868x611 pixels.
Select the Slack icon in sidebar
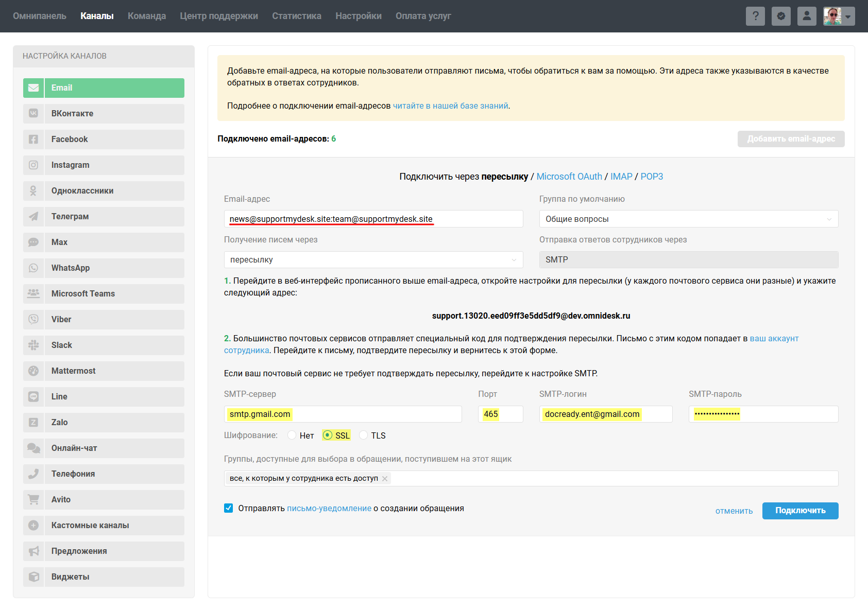pos(33,345)
